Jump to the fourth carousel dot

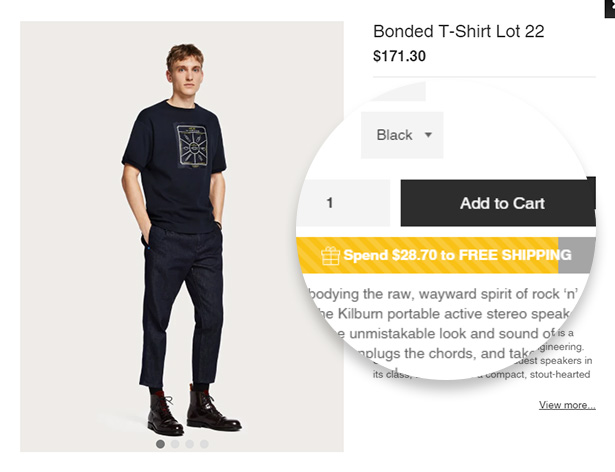click(x=204, y=444)
